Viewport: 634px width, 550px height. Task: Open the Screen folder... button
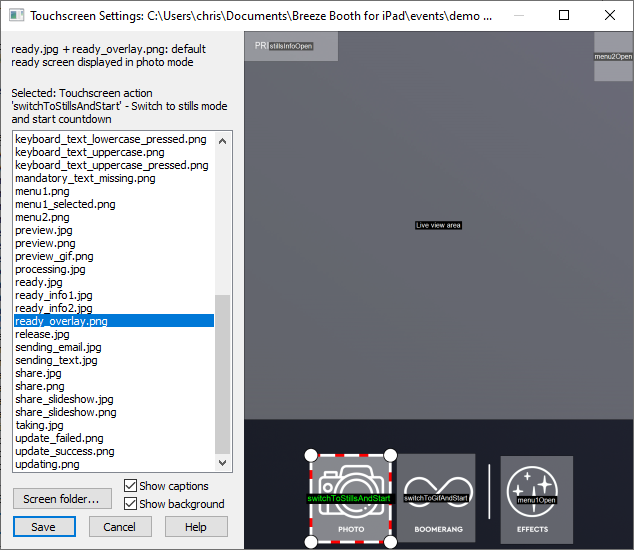point(62,499)
